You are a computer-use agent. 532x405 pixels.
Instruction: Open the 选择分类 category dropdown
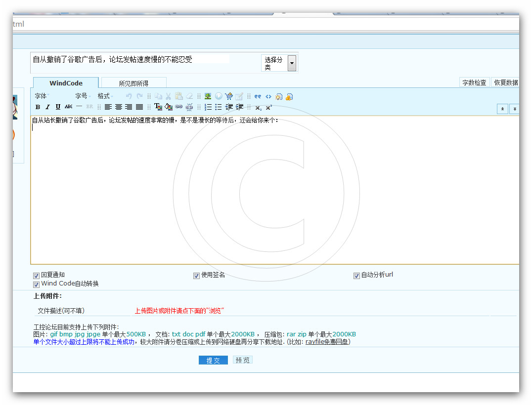click(x=292, y=63)
